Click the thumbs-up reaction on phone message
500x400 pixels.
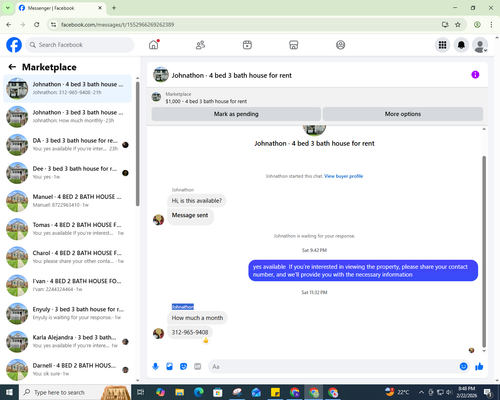point(206,340)
